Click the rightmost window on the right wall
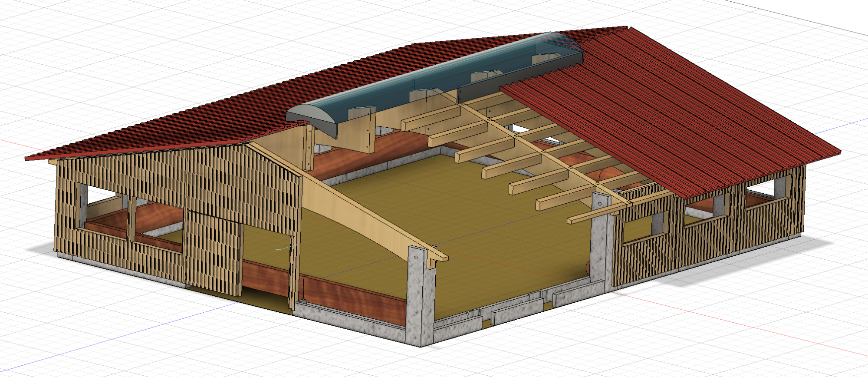Image resolution: width=868 pixels, height=377 pixels. pos(760,191)
